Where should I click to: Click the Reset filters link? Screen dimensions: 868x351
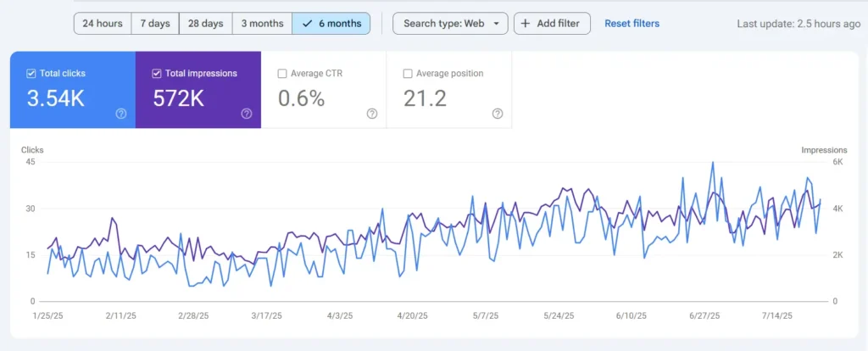pos(632,24)
